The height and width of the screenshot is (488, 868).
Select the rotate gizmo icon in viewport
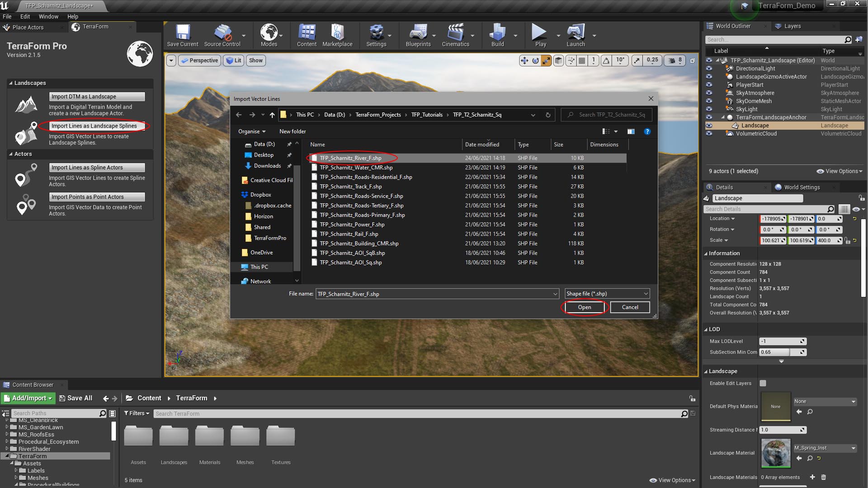pyautogui.click(x=535, y=61)
